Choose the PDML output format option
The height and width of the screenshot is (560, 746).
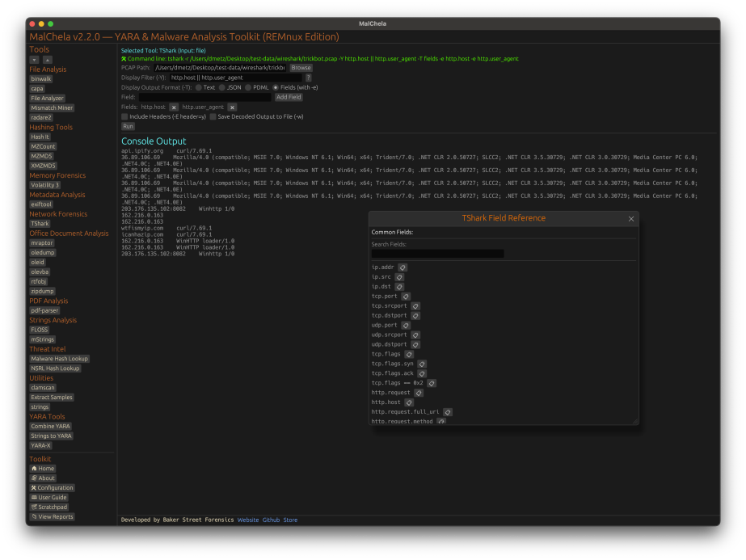click(249, 87)
